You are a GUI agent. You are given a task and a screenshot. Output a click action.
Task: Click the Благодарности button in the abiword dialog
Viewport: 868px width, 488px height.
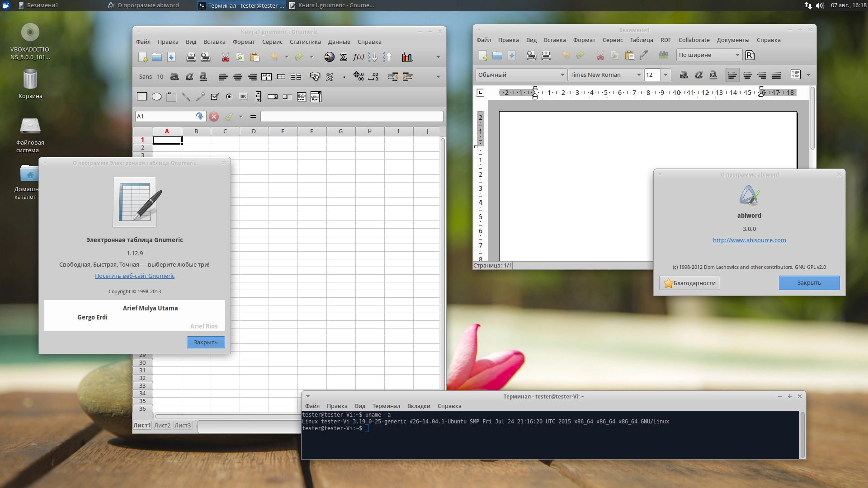point(689,283)
